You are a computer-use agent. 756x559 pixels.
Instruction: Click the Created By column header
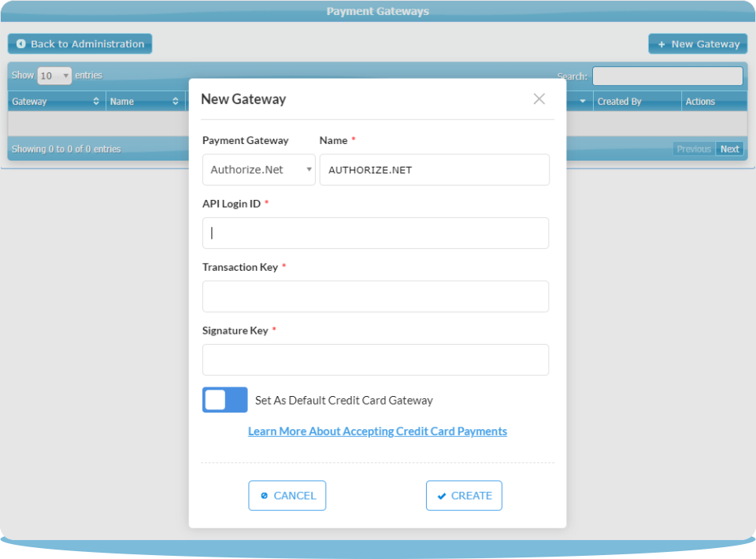[636, 102]
